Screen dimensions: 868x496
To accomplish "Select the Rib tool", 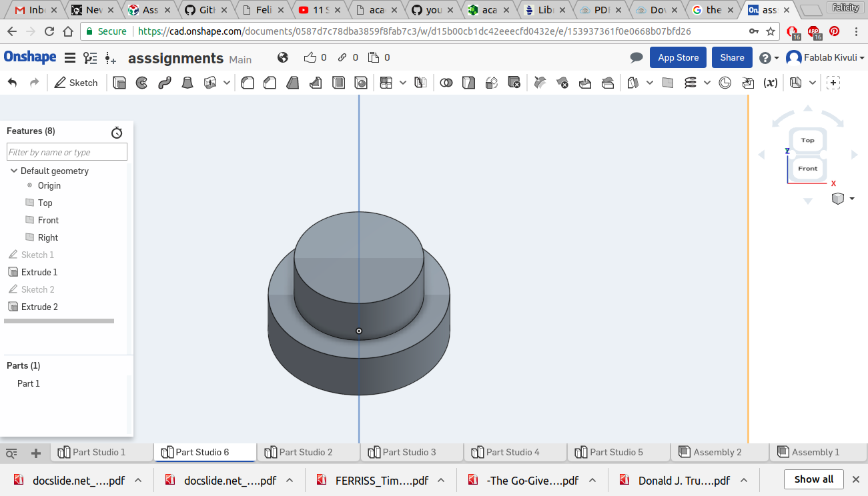I will 316,83.
